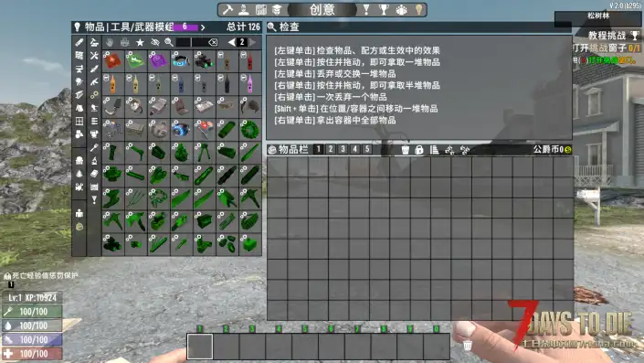Select the orange dye bottle item
Screen dimensions: 644x363
[x=112, y=84]
